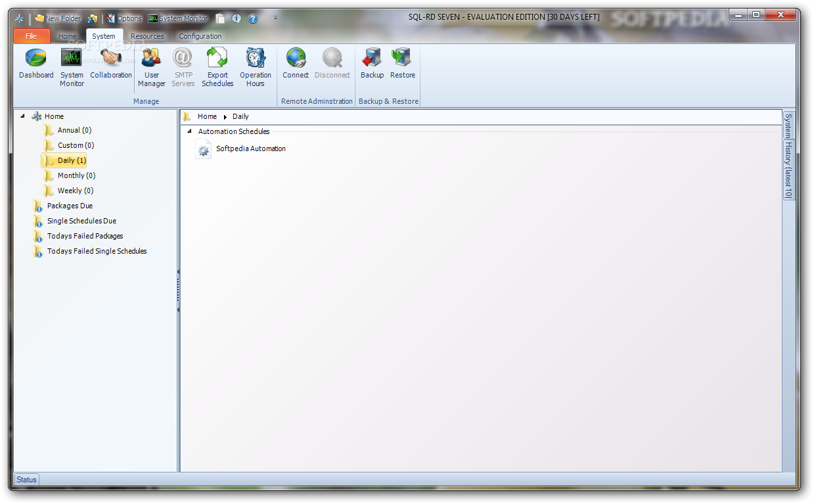Open the quick access toolbar customize dropdown
814x504 pixels.
(275, 18)
